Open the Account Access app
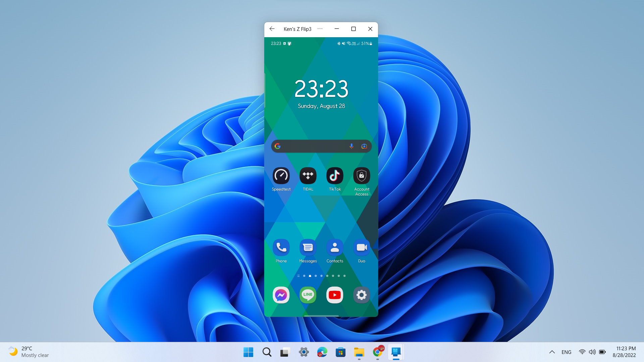644x362 pixels. click(x=361, y=175)
